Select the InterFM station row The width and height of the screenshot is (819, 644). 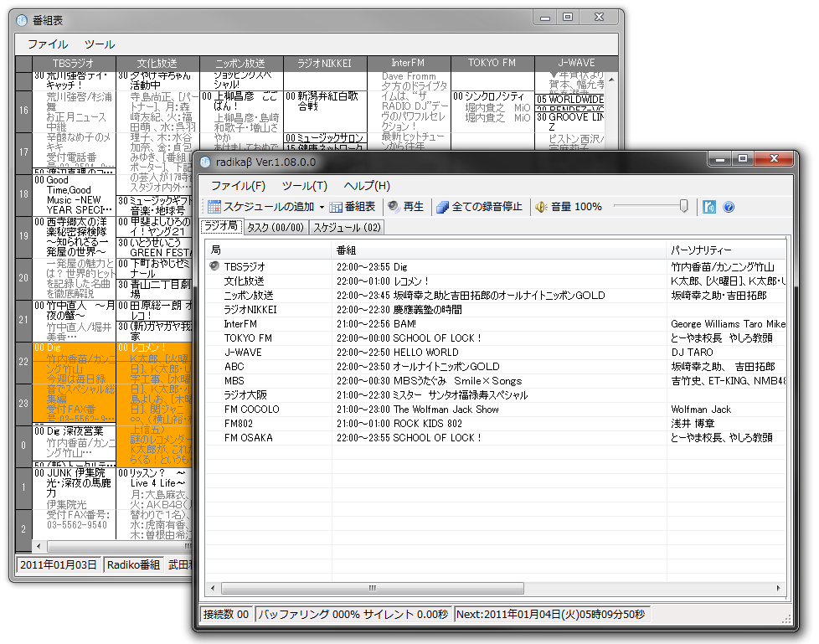pos(496,324)
